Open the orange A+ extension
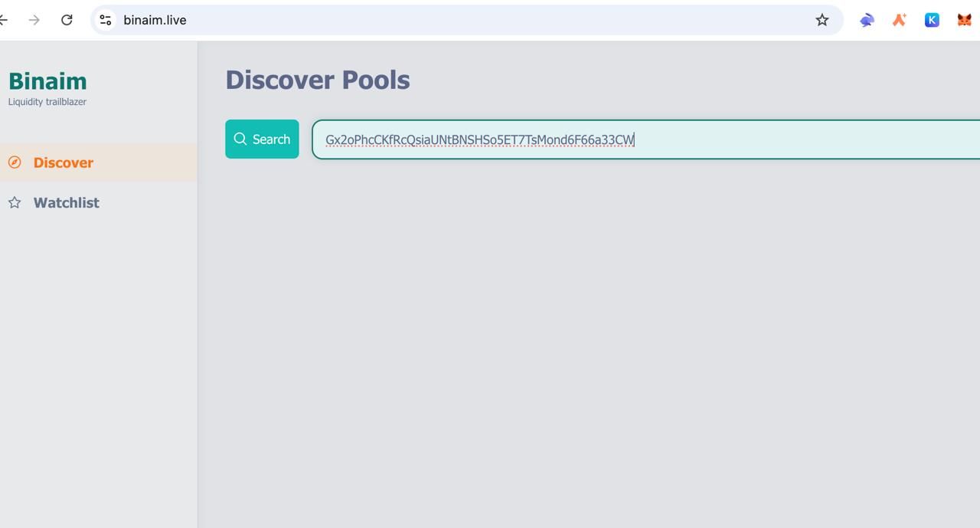Screen dimensions: 980x528 pyautogui.click(x=900, y=20)
